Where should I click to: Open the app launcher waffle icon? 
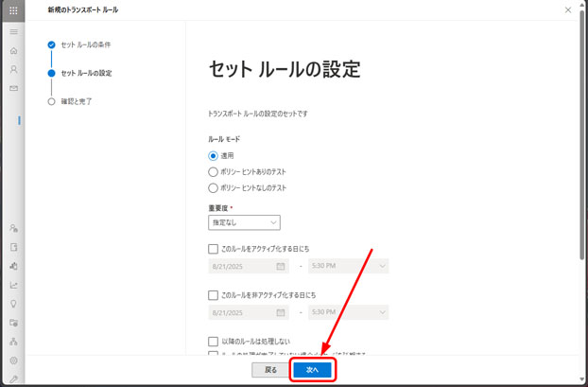tap(13, 10)
